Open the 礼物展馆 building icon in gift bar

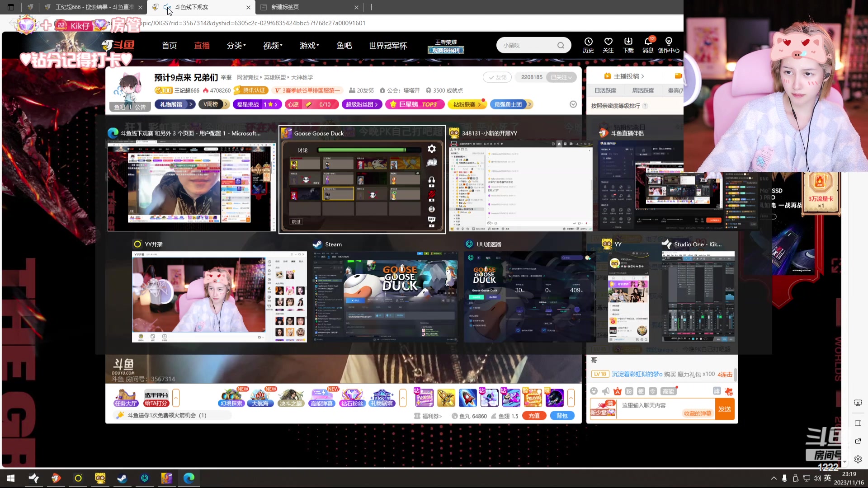click(x=382, y=398)
